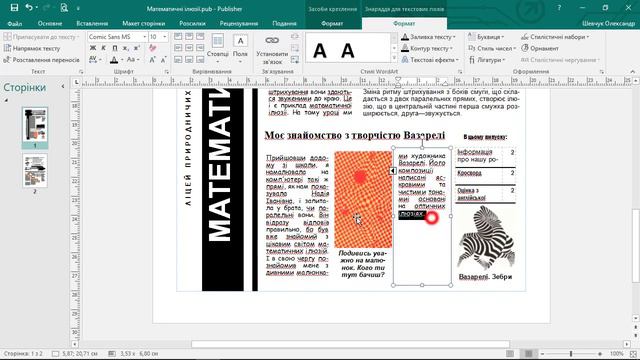Choose the first WordArt style A
Viewport: 640px width, 360px height.
pos(320,51)
